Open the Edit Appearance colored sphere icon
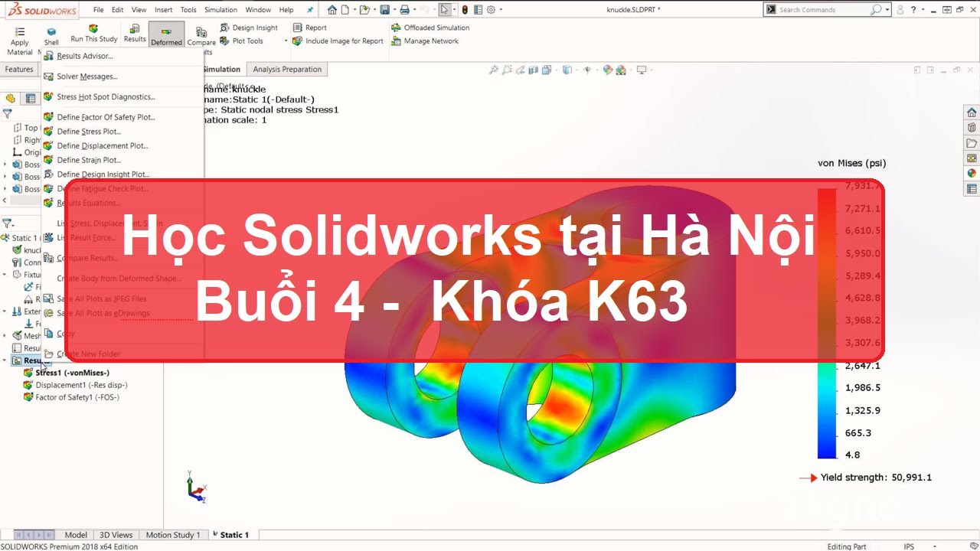Screen dimensions: 980x551 pos(608,70)
